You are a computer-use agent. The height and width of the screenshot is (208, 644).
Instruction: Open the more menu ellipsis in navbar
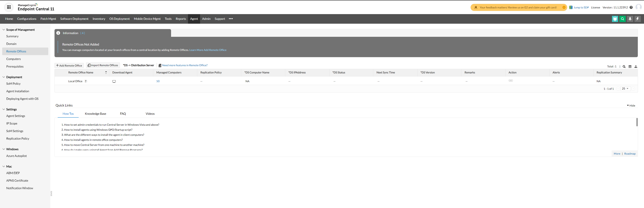click(x=231, y=19)
